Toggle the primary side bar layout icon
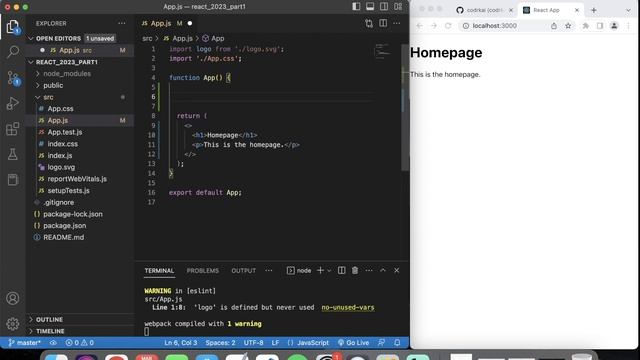640x360 pixels. click(x=356, y=6)
